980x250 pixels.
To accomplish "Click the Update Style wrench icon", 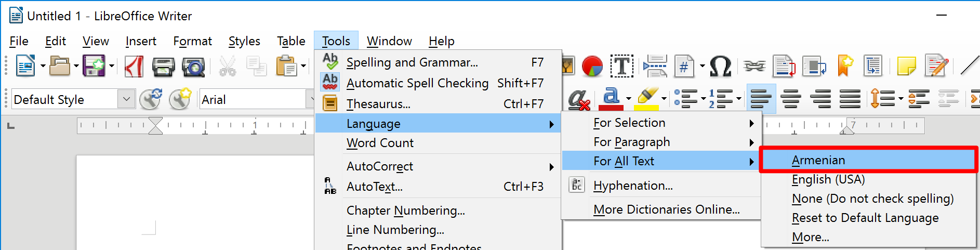I will pos(151,99).
